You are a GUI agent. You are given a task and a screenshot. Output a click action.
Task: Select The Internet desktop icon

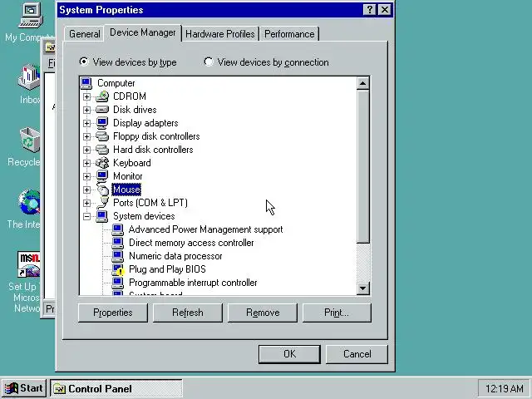[30, 202]
